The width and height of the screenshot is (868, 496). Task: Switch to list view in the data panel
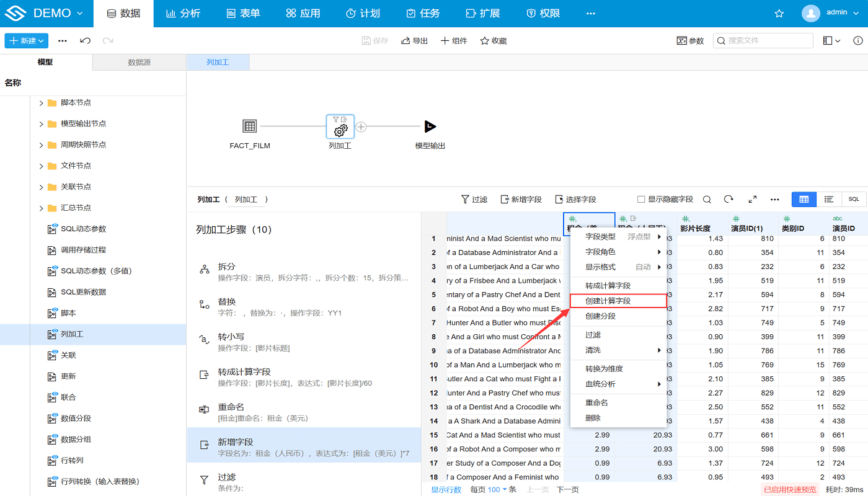click(830, 199)
